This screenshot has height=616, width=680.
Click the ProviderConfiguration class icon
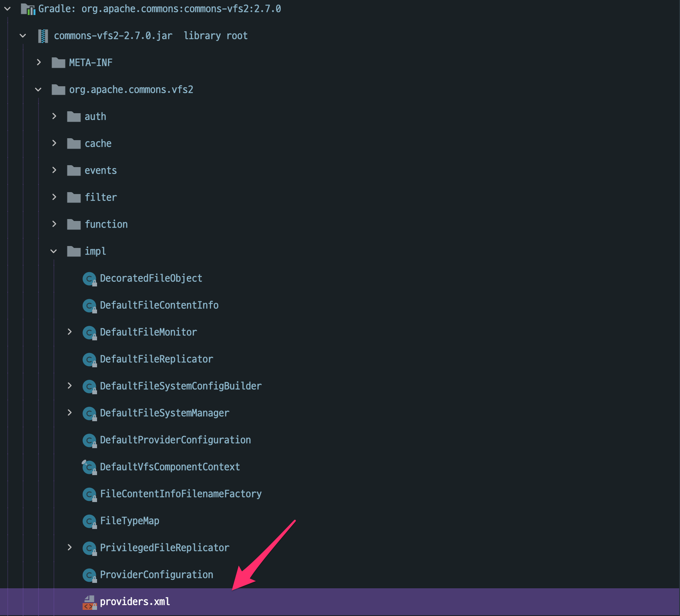pos(89,575)
